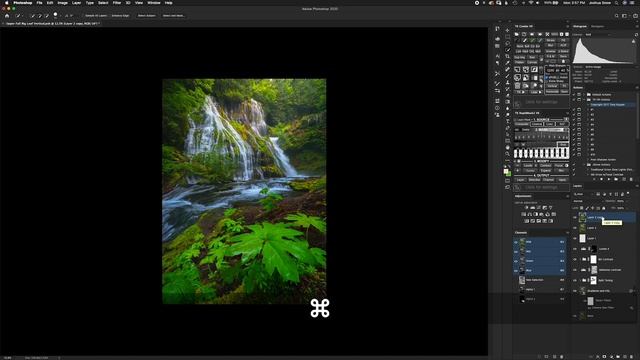Screen dimensions: 640x360
Task: Play the selected action
Action: point(609,179)
